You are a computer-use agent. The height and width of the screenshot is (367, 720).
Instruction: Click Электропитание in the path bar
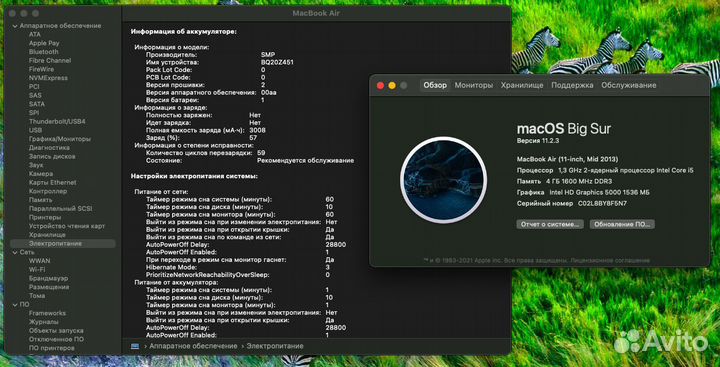[275, 346]
